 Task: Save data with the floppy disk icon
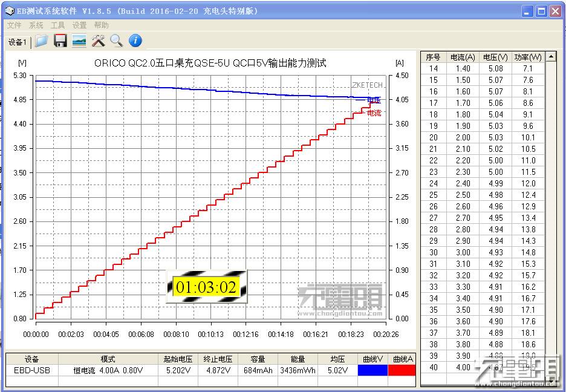60,41
